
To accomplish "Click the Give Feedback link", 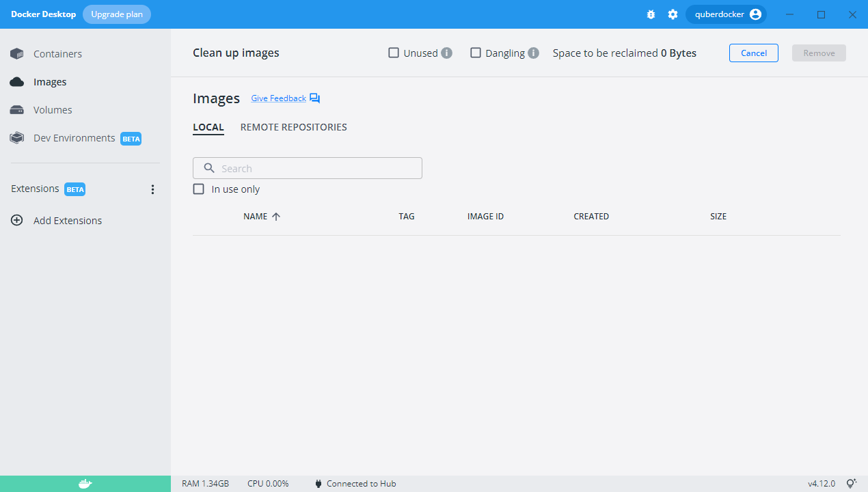I will pyautogui.click(x=278, y=98).
